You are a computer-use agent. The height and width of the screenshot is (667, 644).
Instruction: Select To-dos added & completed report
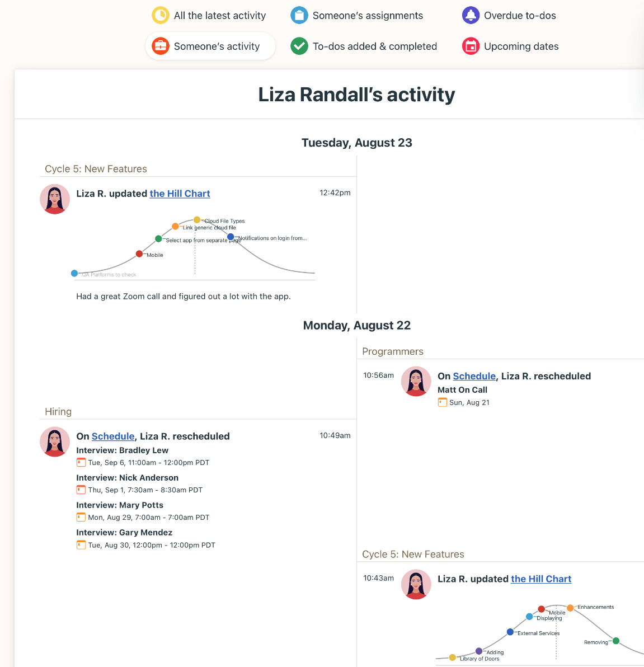point(364,46)
